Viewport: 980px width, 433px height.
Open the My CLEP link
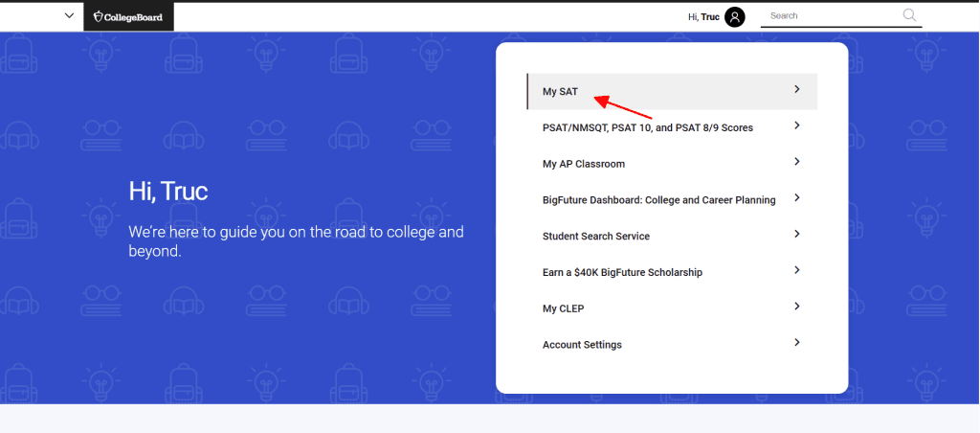[673, 308]
